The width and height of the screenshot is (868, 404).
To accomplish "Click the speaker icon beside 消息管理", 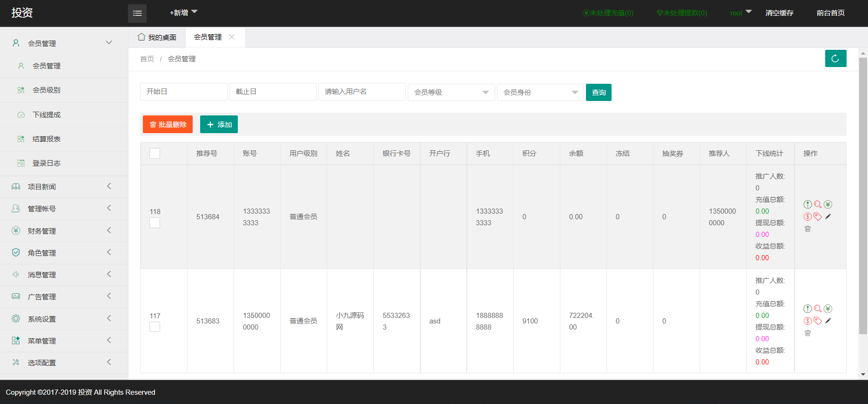I will click(16, 275).
